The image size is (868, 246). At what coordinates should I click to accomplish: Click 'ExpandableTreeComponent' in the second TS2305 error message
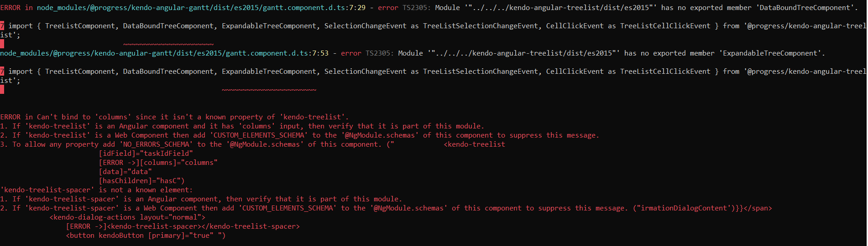pos(771,53)
